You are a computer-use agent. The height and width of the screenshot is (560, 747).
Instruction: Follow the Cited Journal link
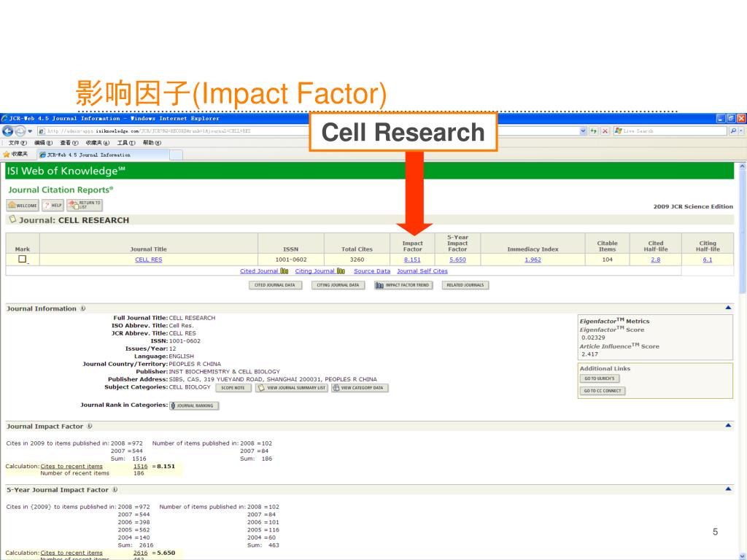click(259, 271)
